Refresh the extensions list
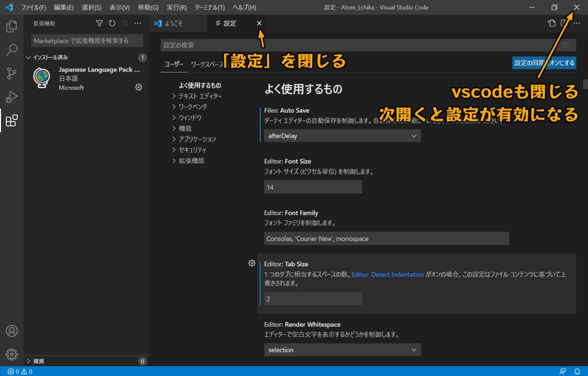The width and height of the screenshot is (588, 376). pos(112,23)
